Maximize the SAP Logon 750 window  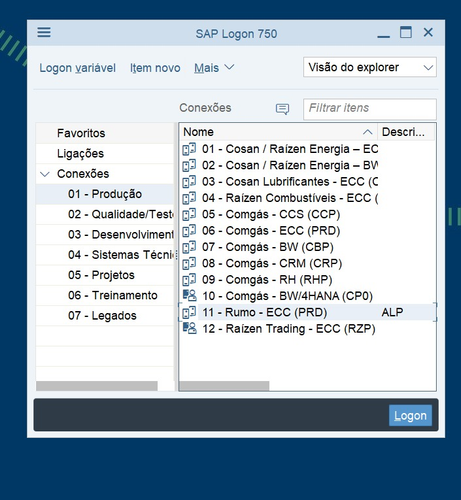[x=406, y=32]
